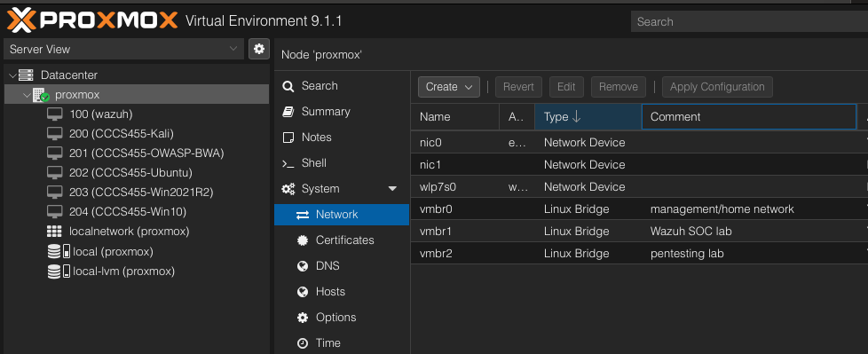Viewport: 868px width, 354px height.
Task: Click monitor icon of 202 (CCCS455-Ubuntu)
Action: (x=54, y=173)
